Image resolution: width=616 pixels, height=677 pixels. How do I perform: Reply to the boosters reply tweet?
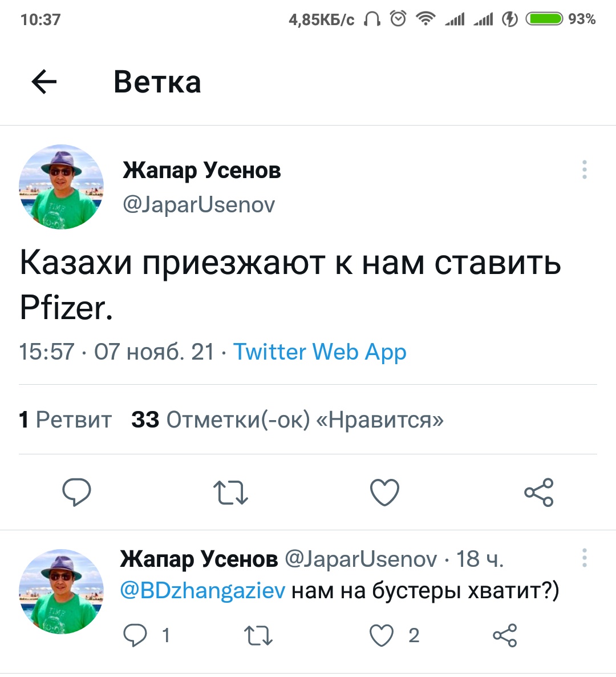coord(135,635)
